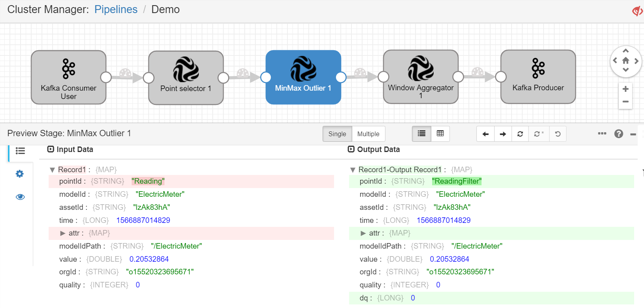Collapse the Output Data section
Image resolution: width=644 pixels, height=308 pixels.
click(351, 149)
